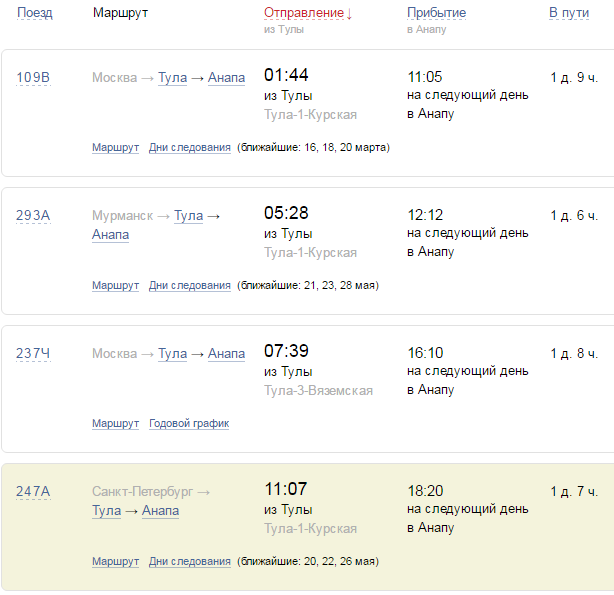The height and width of the screenshot is (595, 614).
Task: Show Маршрут for train 237Ч
Action: tap(115, 423)
